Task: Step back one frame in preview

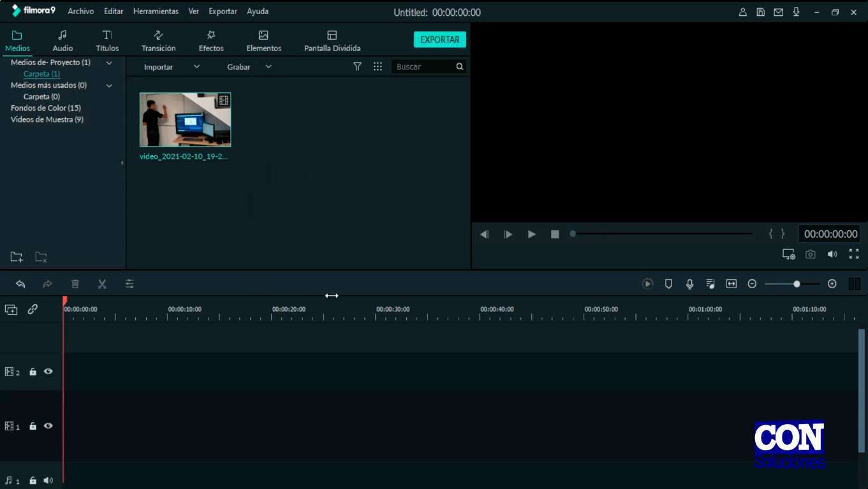Action: (484, 235)
